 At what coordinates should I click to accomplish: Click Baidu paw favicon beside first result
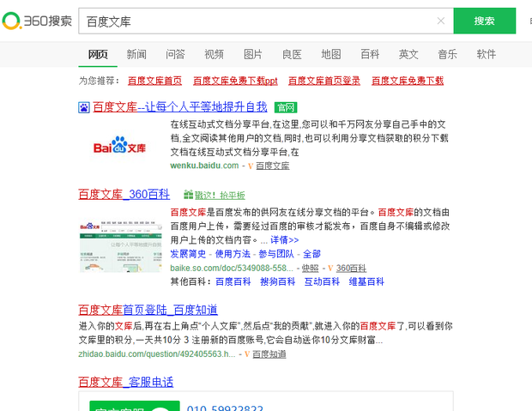[x=84, y=107]
